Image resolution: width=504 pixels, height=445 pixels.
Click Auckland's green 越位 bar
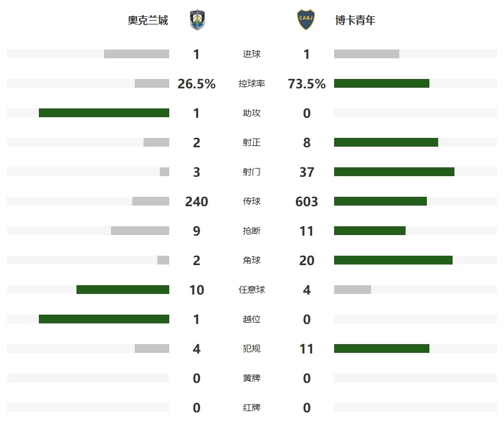tap(104, 319)
